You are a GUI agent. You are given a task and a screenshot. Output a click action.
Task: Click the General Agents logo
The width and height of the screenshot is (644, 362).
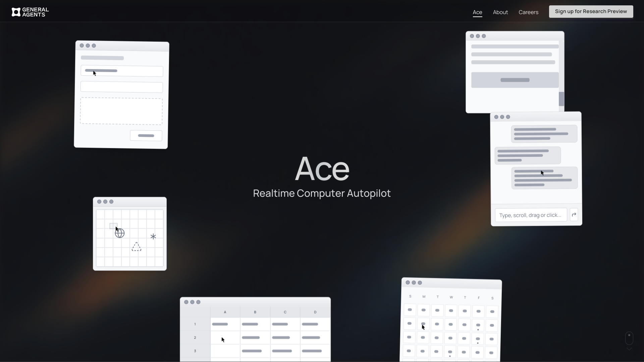30,12
